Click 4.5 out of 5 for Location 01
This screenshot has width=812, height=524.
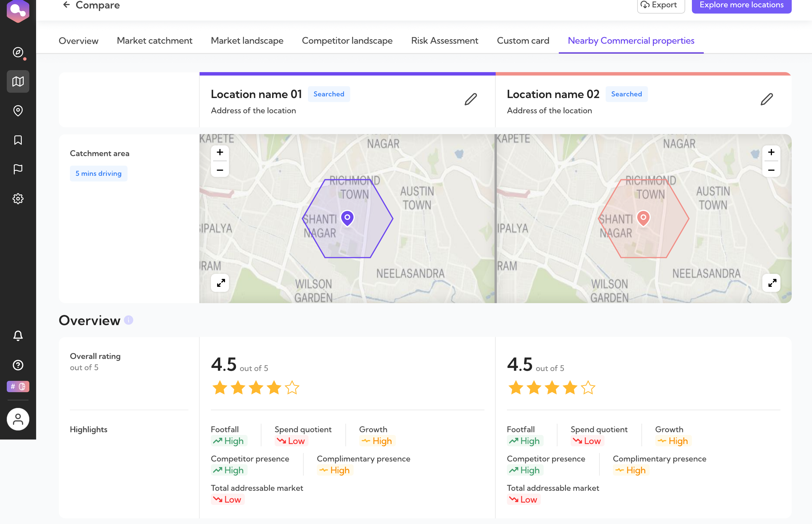239,365
